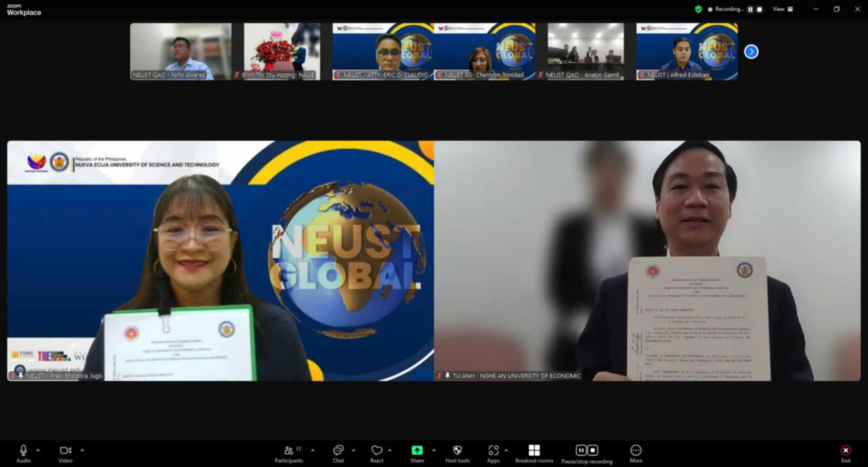
Task: Click the red End meeting button
Action: [846, 453]
